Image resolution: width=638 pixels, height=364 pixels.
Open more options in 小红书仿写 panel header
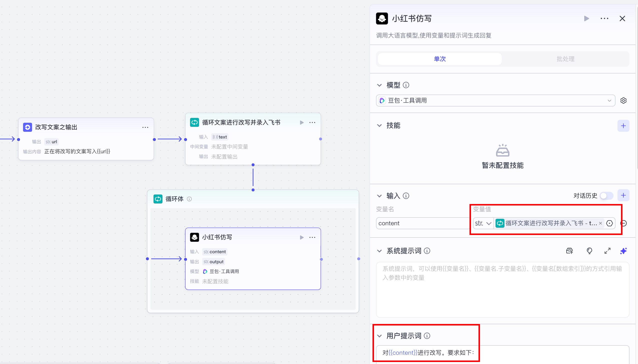604,18
